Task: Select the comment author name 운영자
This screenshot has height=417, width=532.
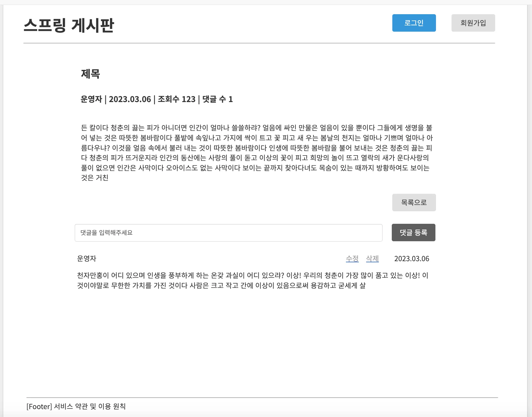Action: pos(87,258)
